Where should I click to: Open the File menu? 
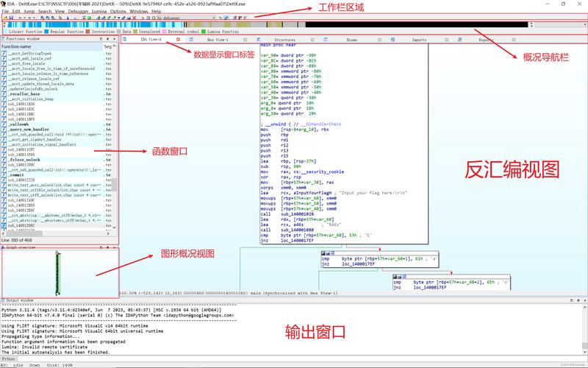[x=5, y=11]
